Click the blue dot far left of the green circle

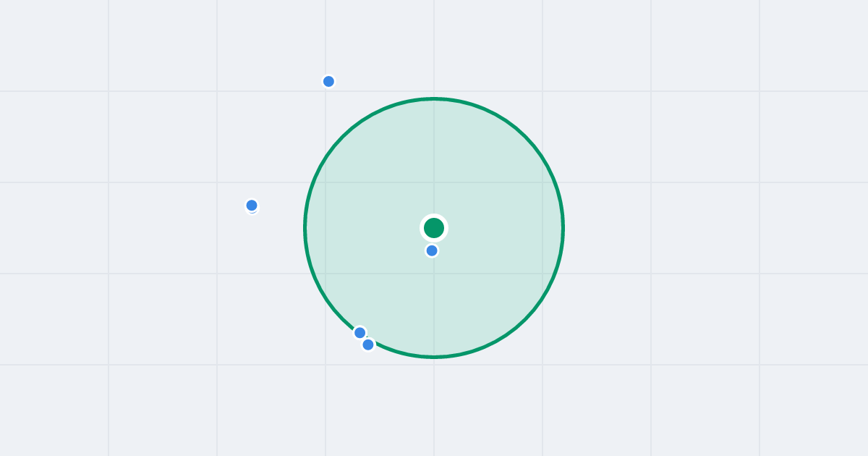click(x=252, y=206)
